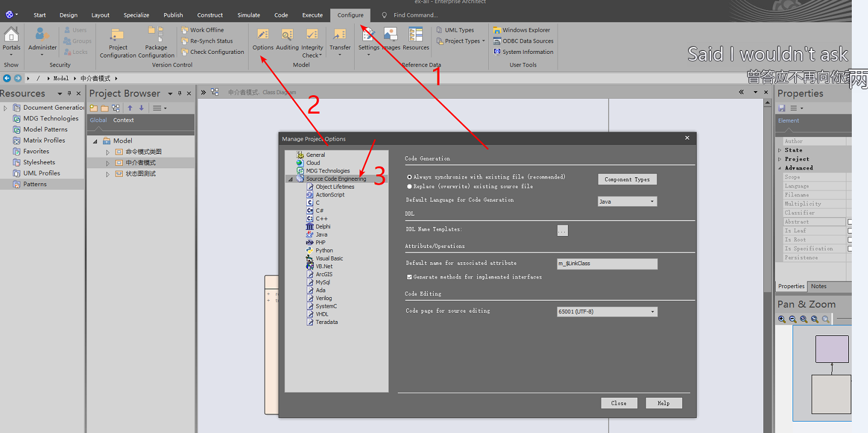Open the code page dropdown 65001 UTF-8

[652, 311]
